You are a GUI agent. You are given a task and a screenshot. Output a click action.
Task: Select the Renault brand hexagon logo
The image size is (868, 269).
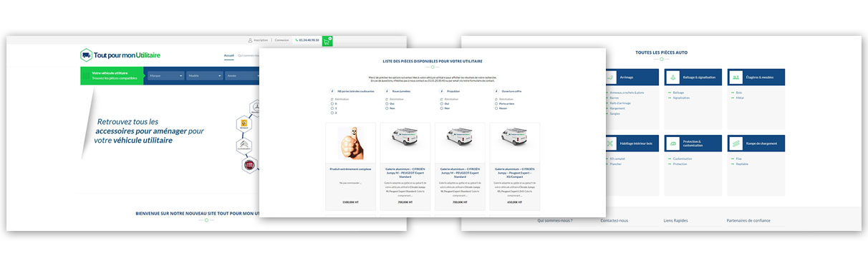pos(243,123)
